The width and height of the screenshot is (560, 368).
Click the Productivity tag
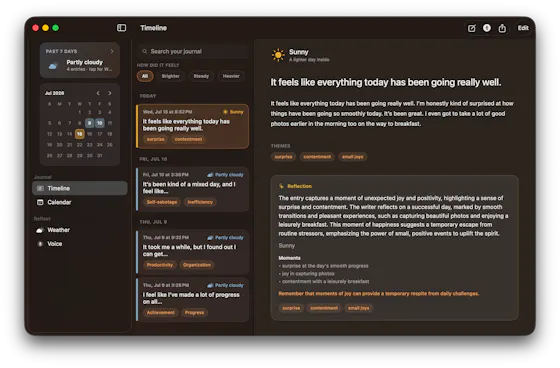pyautogui.click(x=160, y=265)
